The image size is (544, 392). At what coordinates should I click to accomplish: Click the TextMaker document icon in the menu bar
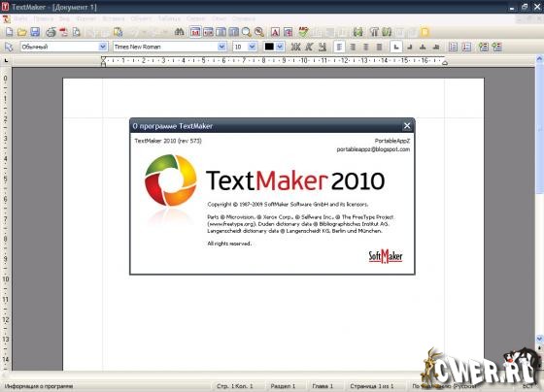click(x=6, y=19)
